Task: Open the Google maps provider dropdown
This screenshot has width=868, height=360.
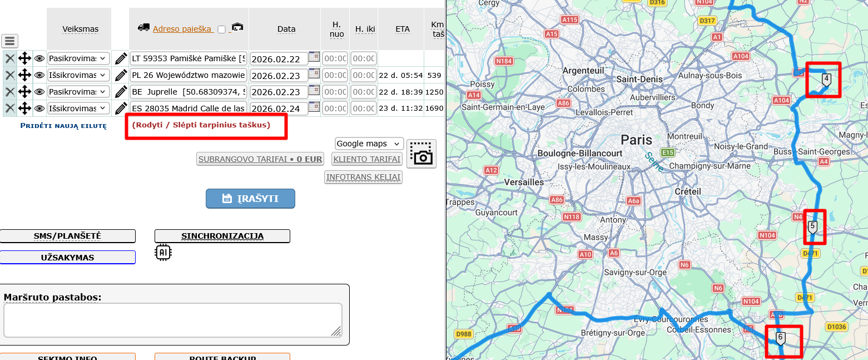Action: pos(369,144)
